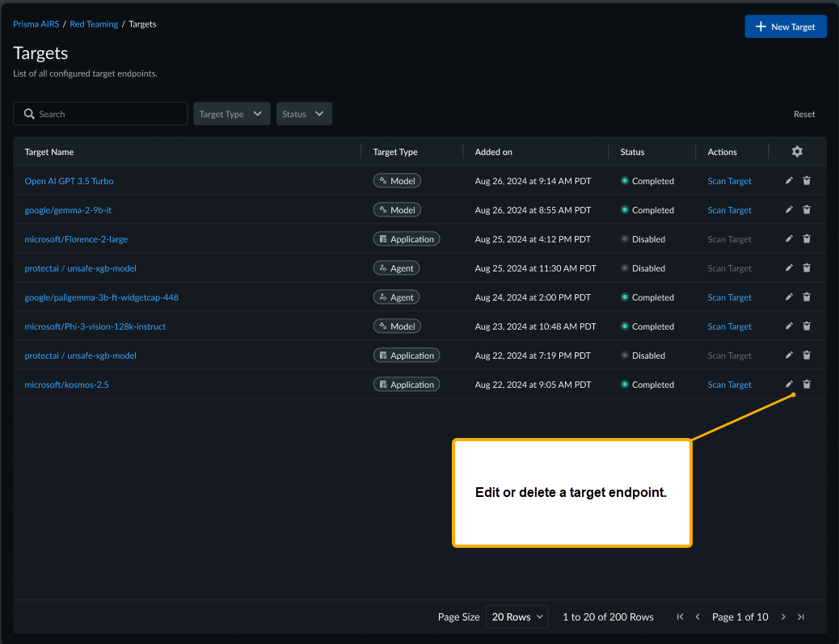Viewport: 839px width, 644px height.
Task: Navigate to Red Teaming breadcrumb
Action: point(94,24)
